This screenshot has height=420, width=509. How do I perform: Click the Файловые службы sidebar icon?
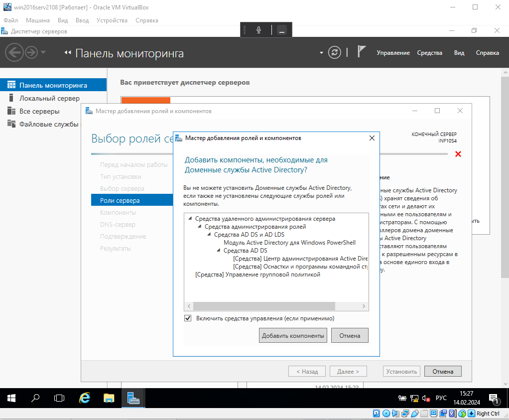(11, 124)
